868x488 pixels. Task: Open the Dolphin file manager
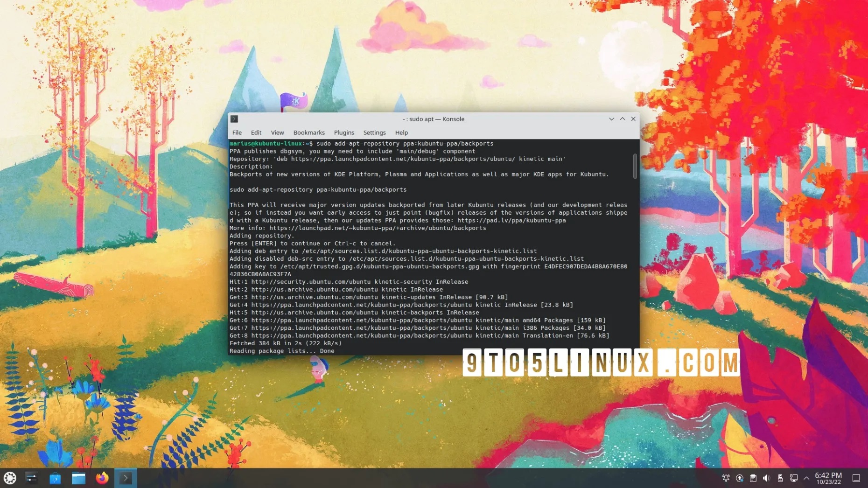(x=78, y=478)
